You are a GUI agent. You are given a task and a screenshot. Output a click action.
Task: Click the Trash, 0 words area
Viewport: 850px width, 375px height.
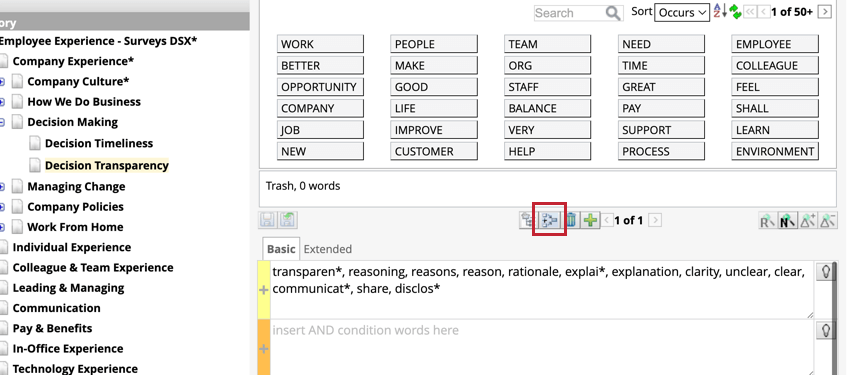point(548,188)
